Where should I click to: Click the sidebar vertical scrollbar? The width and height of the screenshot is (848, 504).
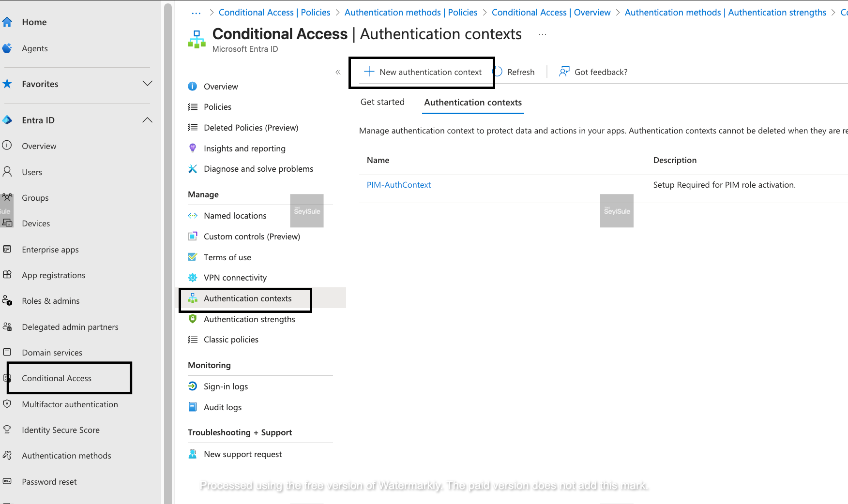168,253
